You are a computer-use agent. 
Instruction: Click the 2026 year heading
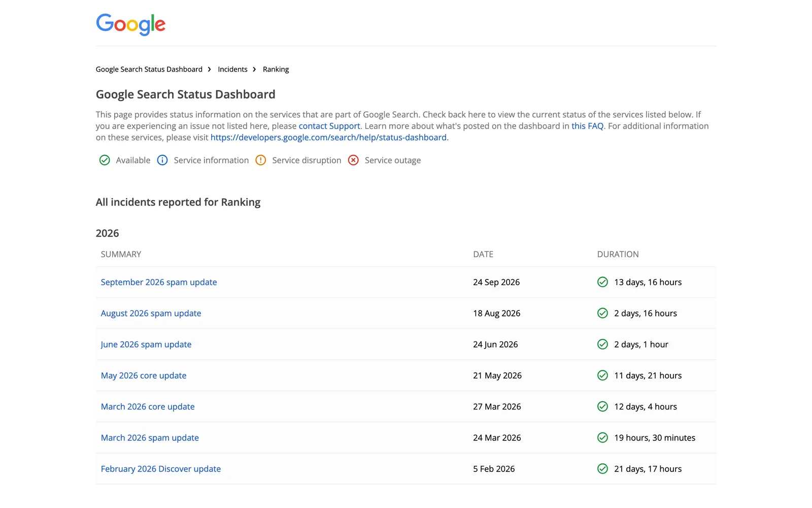pyautogui.click(x=107, y=233)
